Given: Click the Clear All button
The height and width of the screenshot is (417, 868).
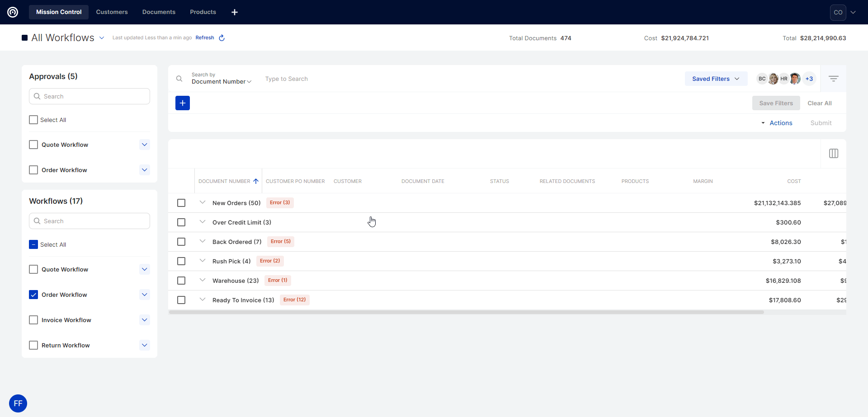Looking at the screenshot, I should [819, 103].
